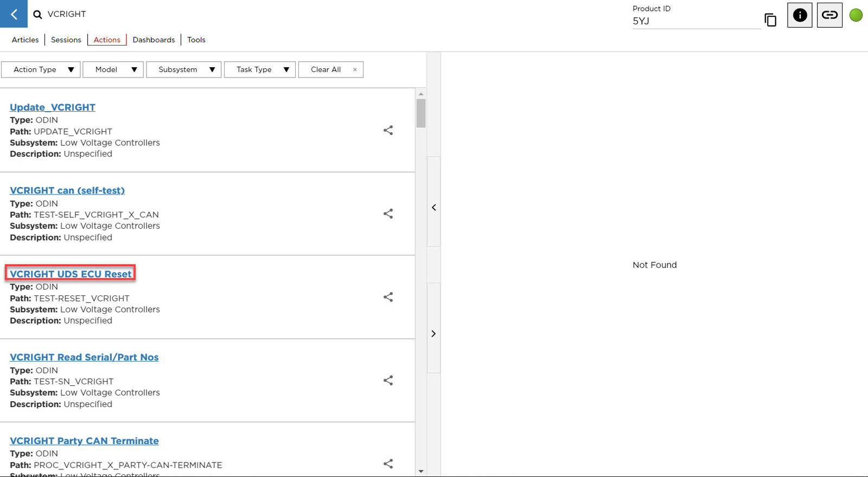Click the copy Product ID icon
This screenshot has height=477, width=868.
click(770, 20)
